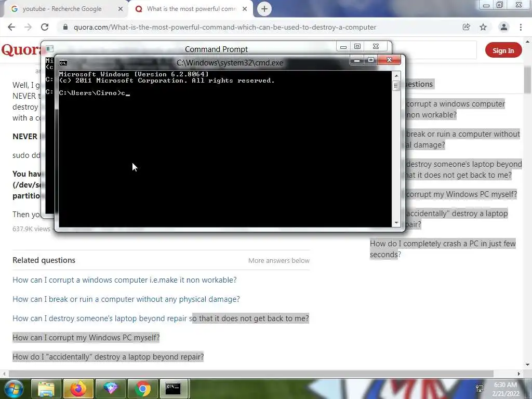Click horizontal scrollbar right arrow
The height and width of the screenshot is (399, 532).
coord(519,374)
